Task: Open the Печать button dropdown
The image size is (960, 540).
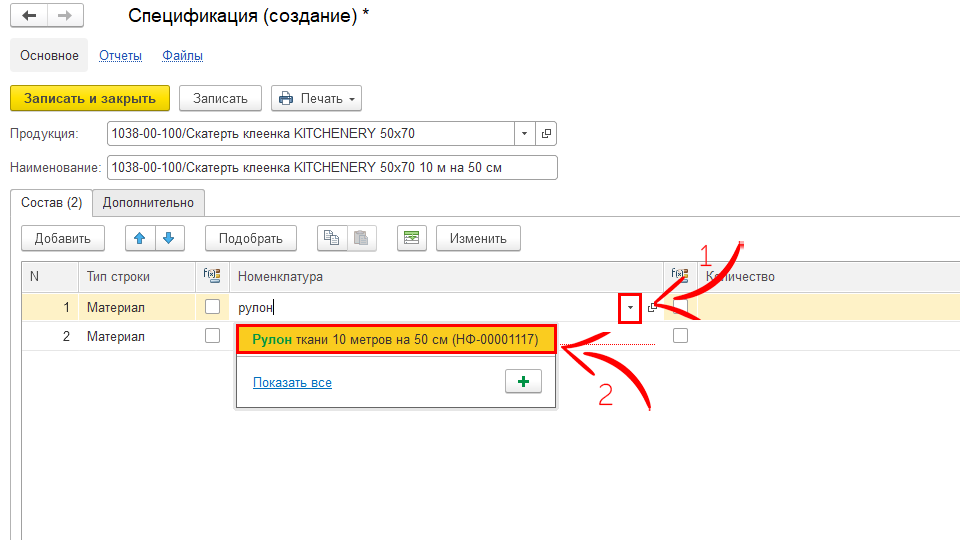Action: (x=352, y=98)
